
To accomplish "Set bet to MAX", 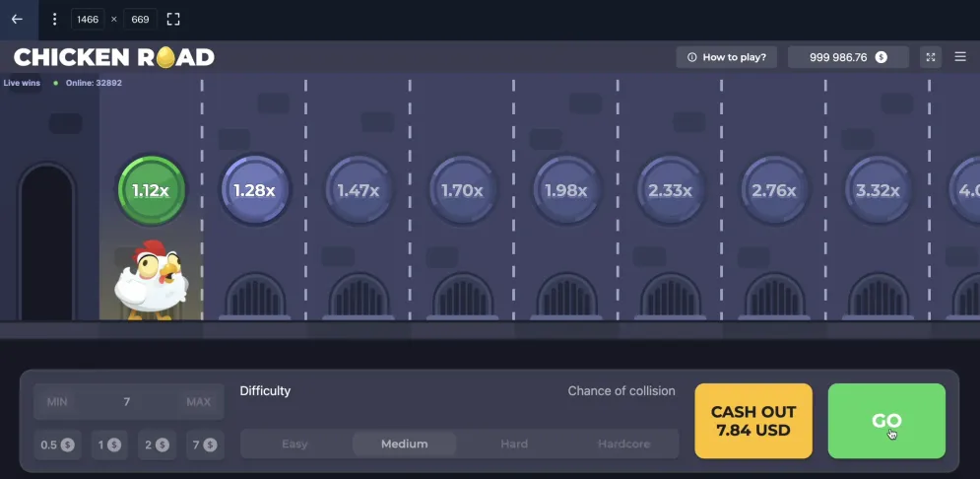I will coord(199,401).
